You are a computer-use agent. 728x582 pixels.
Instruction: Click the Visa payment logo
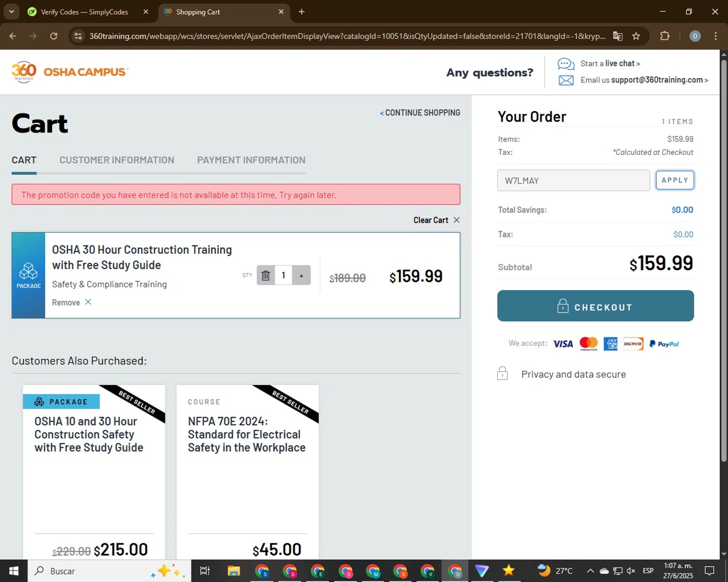coord(563,344)
